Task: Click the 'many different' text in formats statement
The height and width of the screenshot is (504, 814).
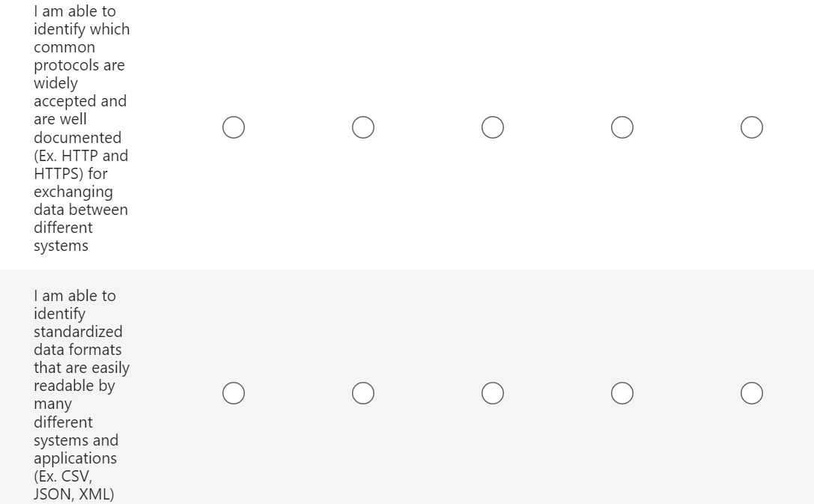Action: click(x=63, y=413)
